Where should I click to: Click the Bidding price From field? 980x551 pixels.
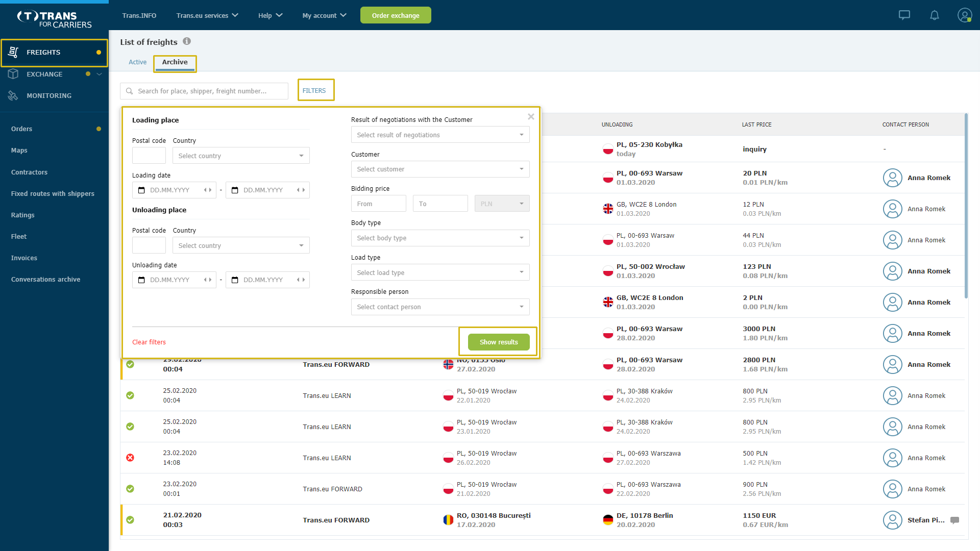tap(379, 204)
